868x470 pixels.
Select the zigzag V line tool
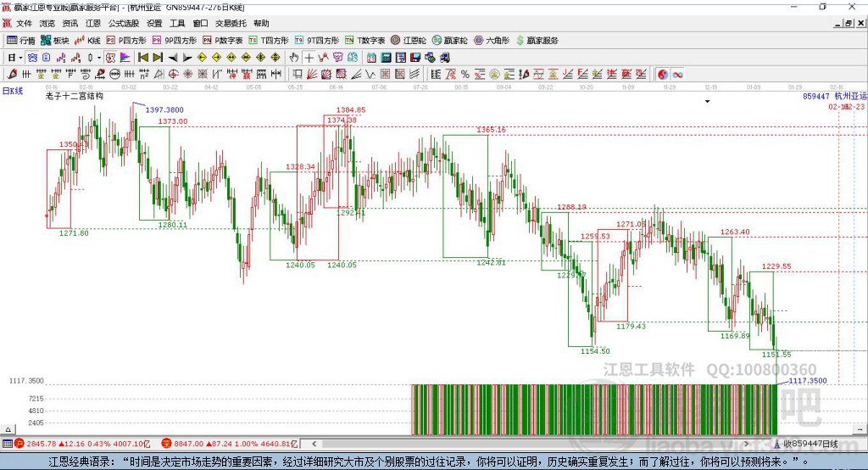coord(370,75)
